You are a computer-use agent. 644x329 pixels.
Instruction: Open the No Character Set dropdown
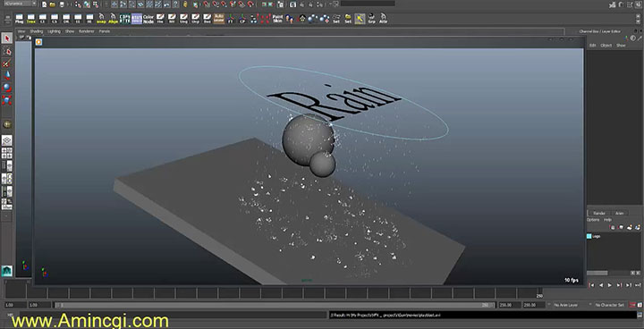pos(610,305)
